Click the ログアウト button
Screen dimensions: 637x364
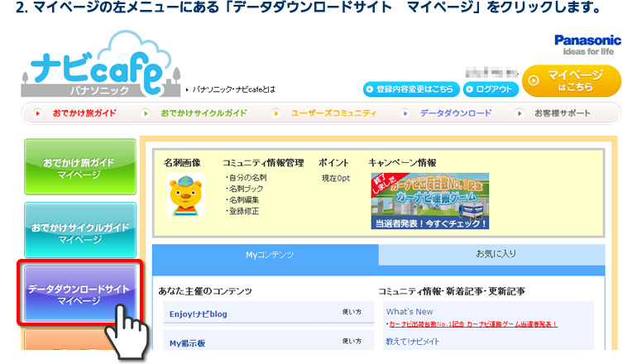491,89
